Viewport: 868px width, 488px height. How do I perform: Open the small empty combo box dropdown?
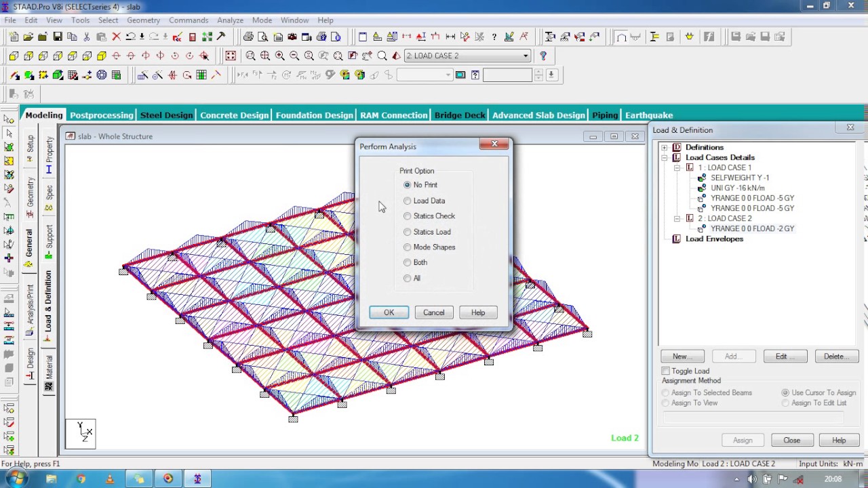[448, 75]
